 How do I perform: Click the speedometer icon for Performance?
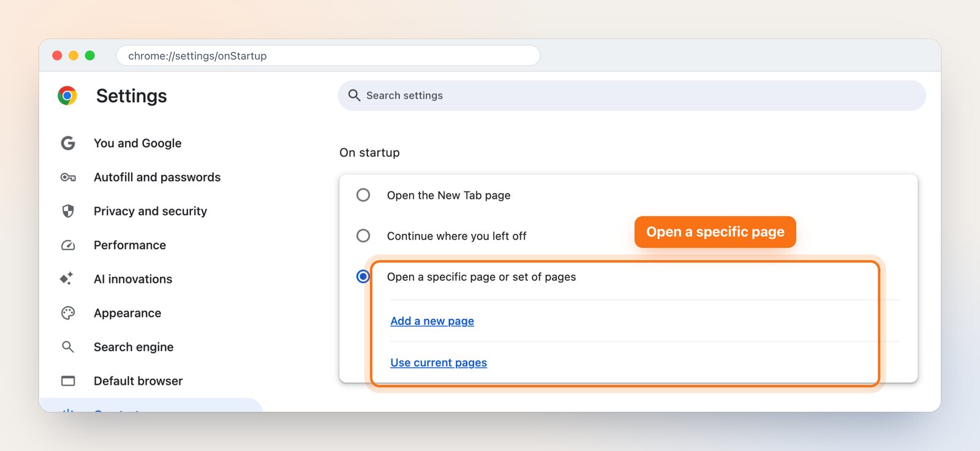[x=68, y=245]
